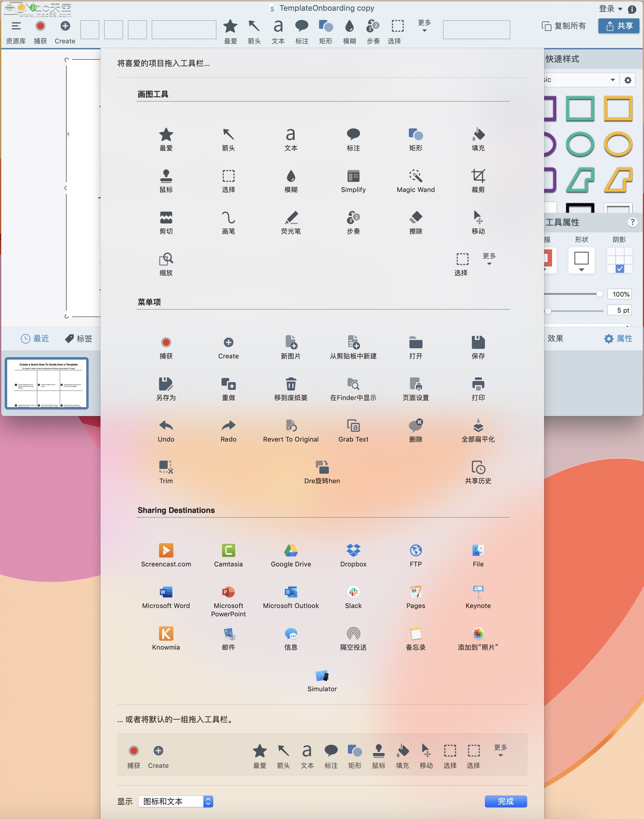Image resolution: width=644 pixels, height=819 pixels.
Task: Click the Simplify tool icon
Action: (x=353, y=176)
